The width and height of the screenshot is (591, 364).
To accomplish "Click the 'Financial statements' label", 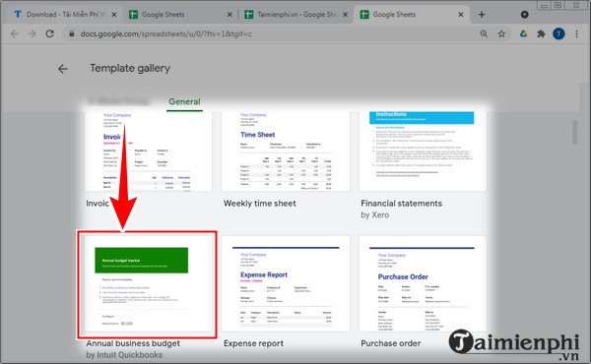I will tap(402, 204).
